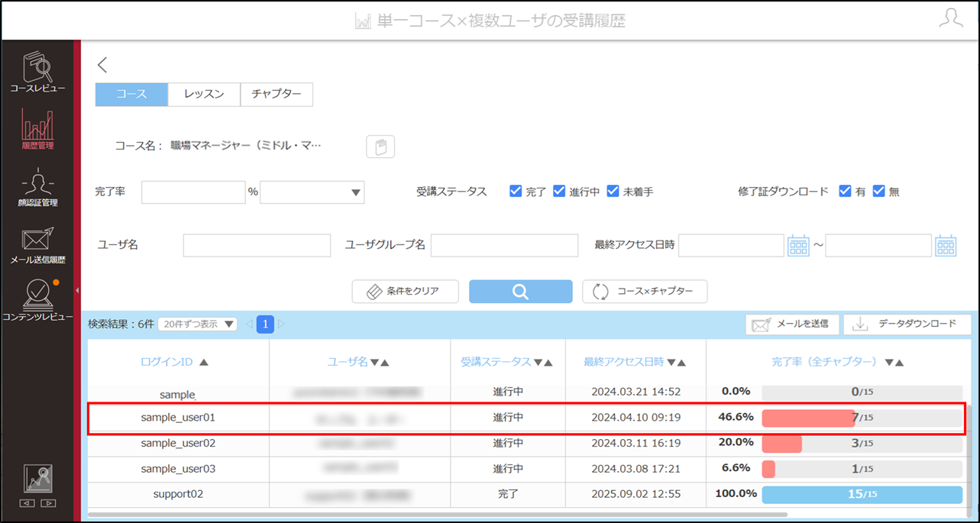Click the 最終アクセス日時 end date field
Viewport: 980px width, 523px height.
coord(878,245)
